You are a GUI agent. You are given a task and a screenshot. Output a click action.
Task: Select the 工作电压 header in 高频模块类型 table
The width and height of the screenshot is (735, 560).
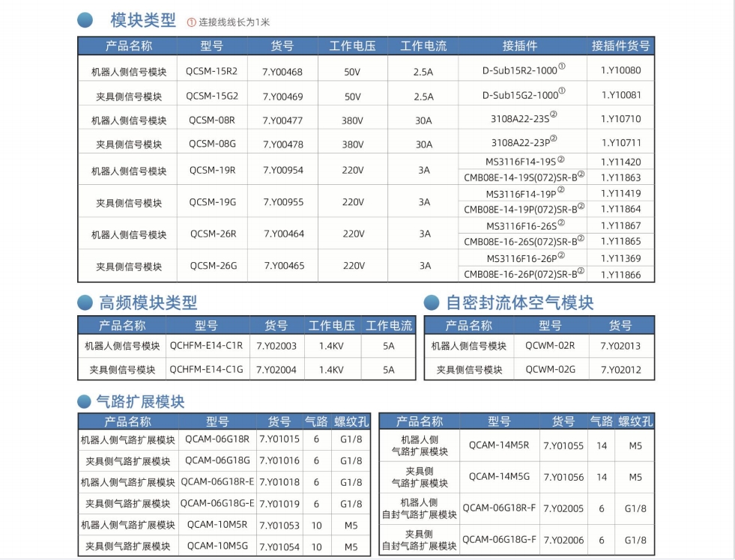(x=332, y=326)
